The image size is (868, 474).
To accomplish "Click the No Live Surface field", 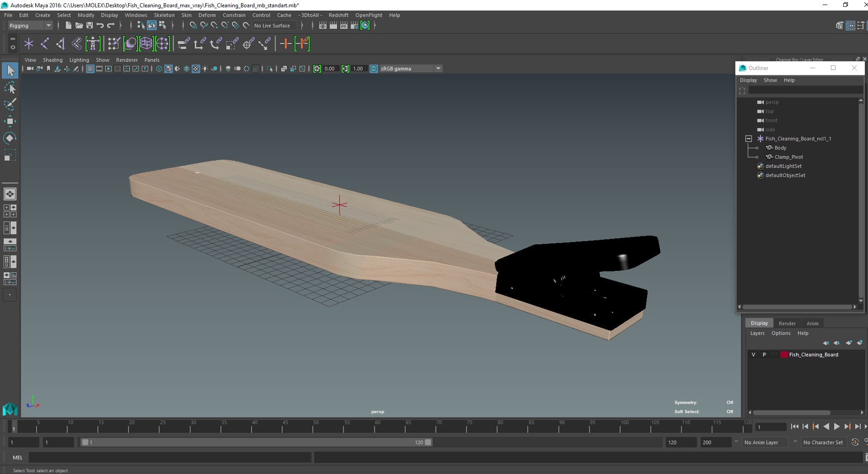I will (x=275, y=26).
